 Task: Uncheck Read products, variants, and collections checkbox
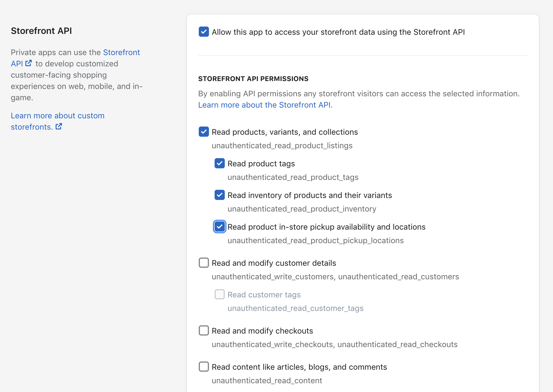coord(204,132)
